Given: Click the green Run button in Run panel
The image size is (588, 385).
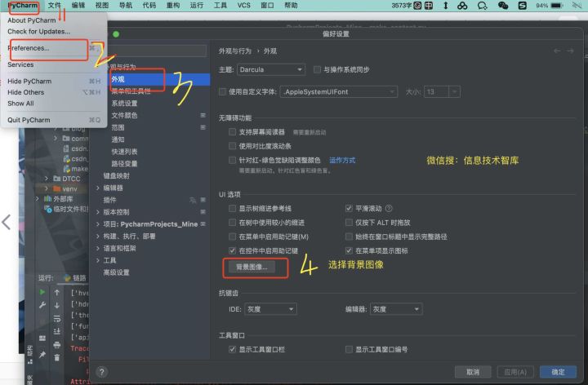Looking at the screenshot, I should [42, 292].
